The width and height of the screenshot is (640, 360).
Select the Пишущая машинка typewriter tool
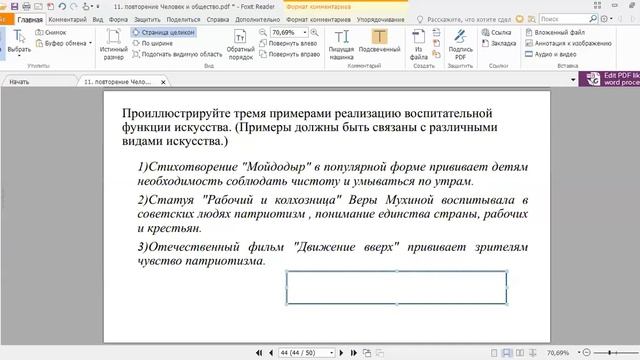click(x=341, y=45)
